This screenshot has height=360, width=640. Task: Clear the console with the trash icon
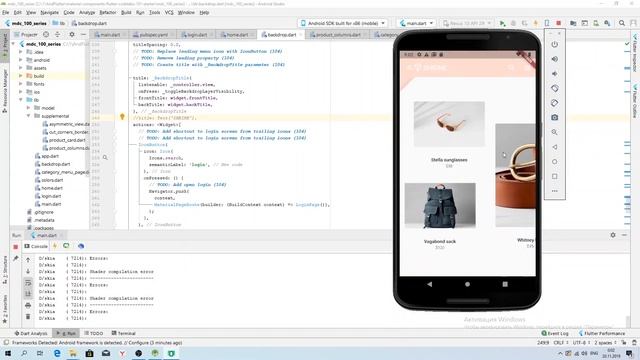(28, 316)
